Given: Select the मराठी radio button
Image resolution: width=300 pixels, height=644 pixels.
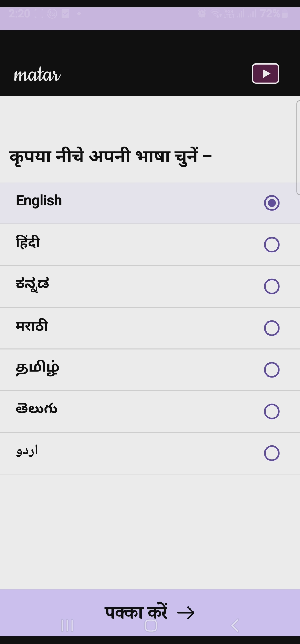Looking at the screenshot, I should (272, 328).
